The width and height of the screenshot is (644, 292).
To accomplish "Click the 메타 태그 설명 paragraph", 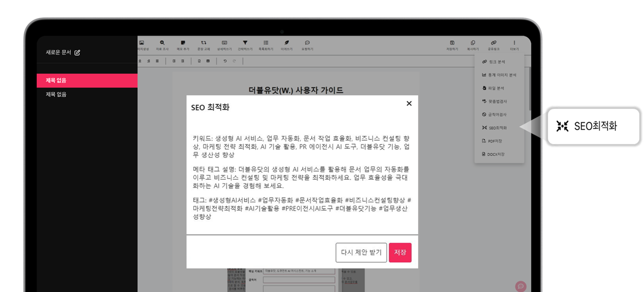I will [302, 178].
